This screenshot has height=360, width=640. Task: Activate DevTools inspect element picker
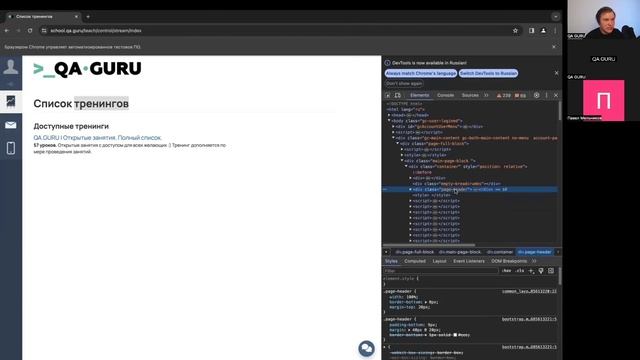(x=388, y=95)
